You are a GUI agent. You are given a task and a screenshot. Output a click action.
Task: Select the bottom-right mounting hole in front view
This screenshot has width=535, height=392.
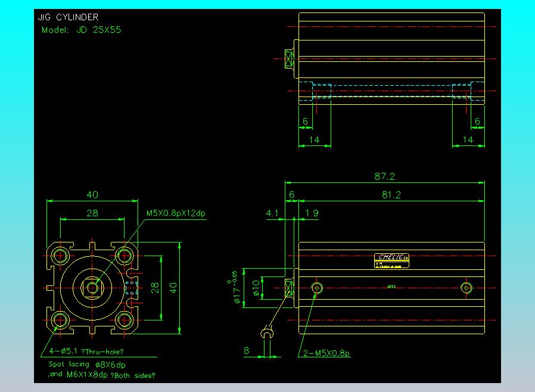(x=125, y=321)
